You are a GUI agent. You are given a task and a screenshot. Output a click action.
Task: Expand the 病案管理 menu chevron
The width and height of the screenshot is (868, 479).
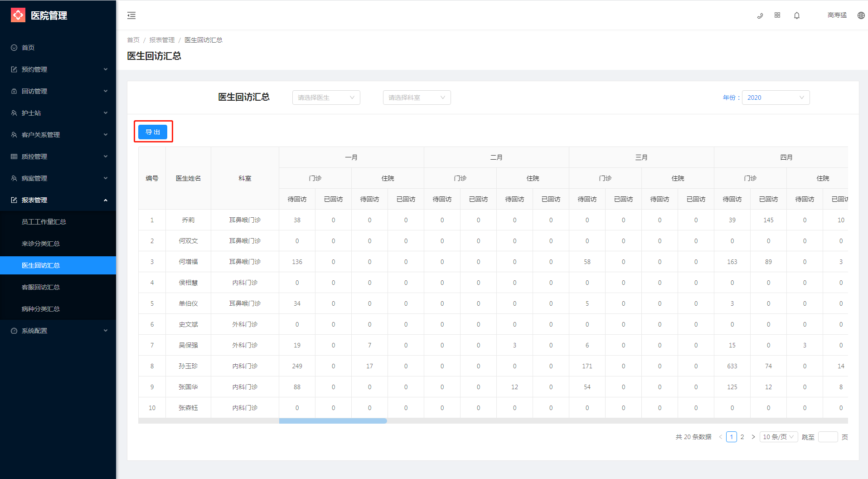tap(106, 178)
